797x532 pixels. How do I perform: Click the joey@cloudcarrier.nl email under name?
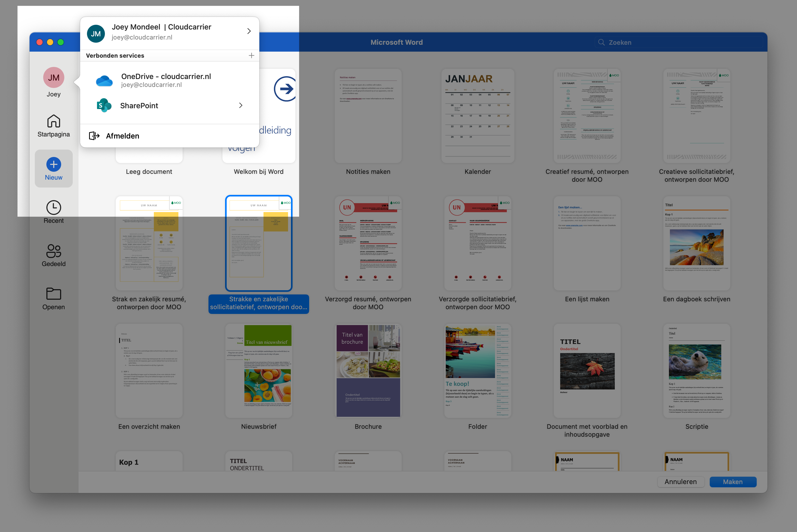(142, 37)
